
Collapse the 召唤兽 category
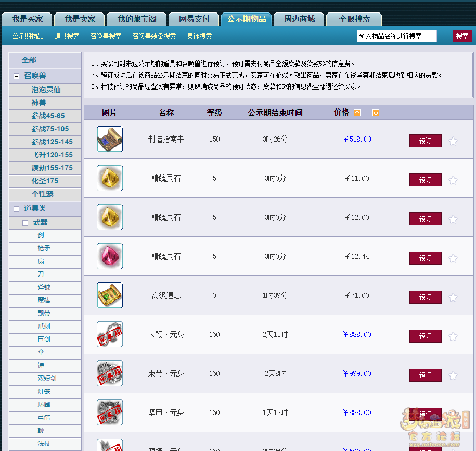pos(17,76)
